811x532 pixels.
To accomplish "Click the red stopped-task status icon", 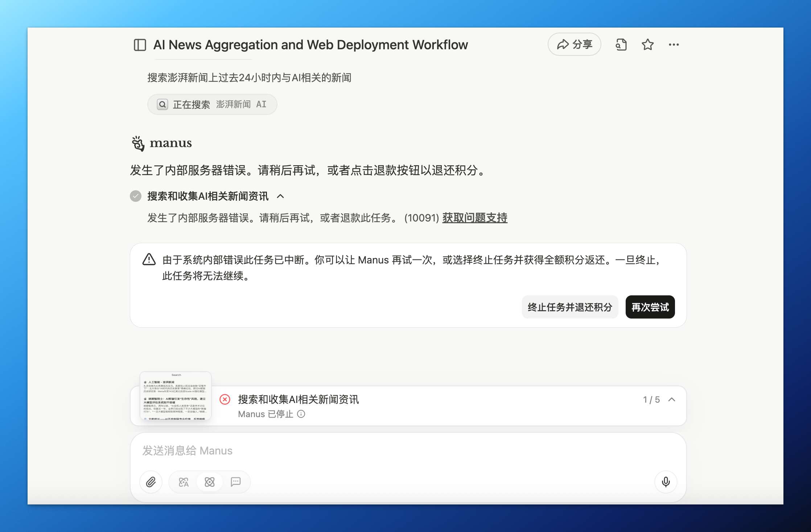I will [x=225, y=400].
